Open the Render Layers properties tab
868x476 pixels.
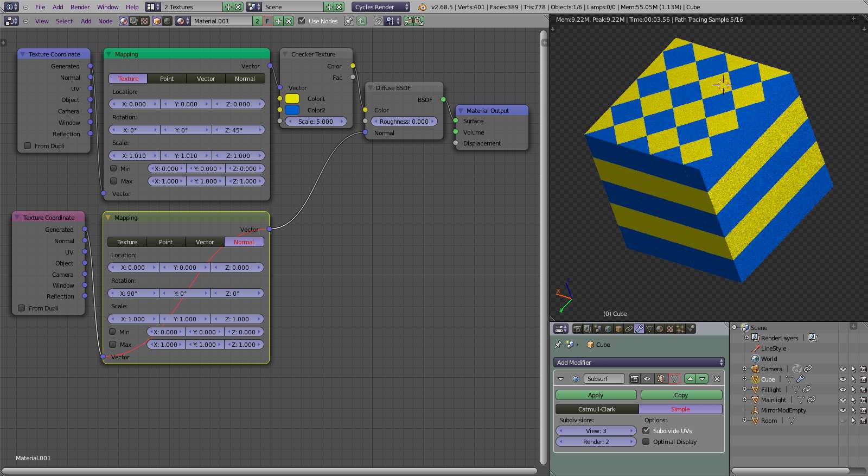tap(587, 328)
